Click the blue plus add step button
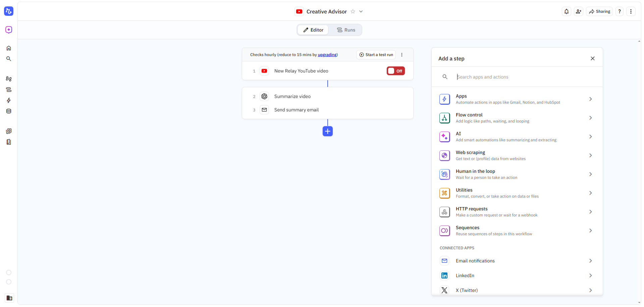 [328, 131]
